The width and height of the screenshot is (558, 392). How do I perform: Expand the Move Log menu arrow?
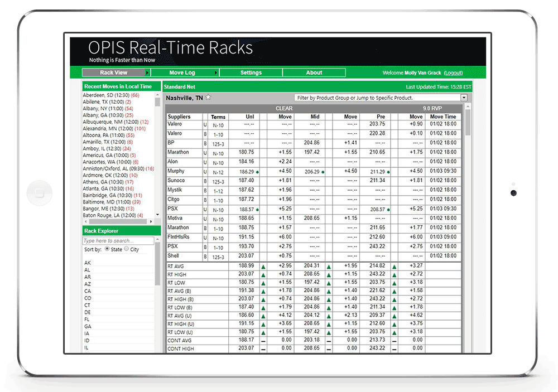click(215, 72)
